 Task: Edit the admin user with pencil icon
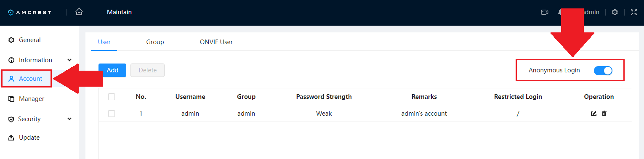coord(593,114)
